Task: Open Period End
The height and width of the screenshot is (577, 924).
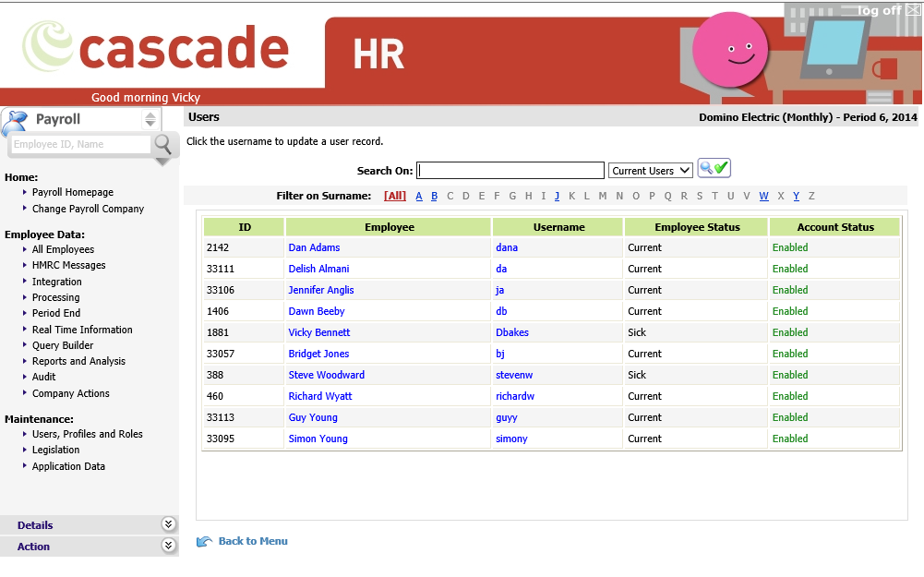Action: (x=56, y=313)
